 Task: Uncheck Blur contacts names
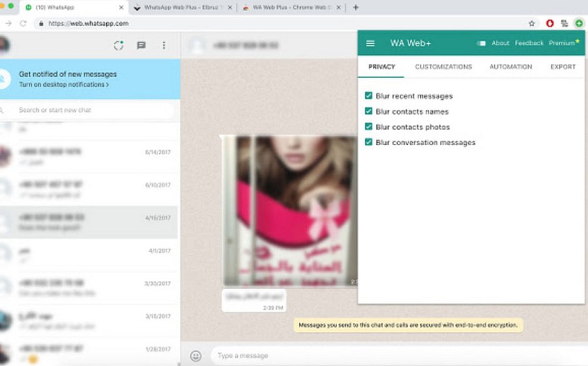click(368, 111)
